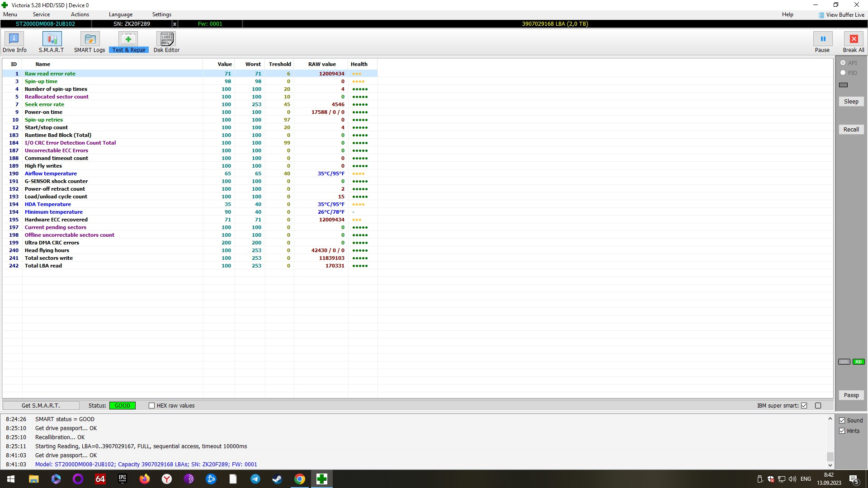Toggle the HEX raw values checkbox

pos(151,406)
